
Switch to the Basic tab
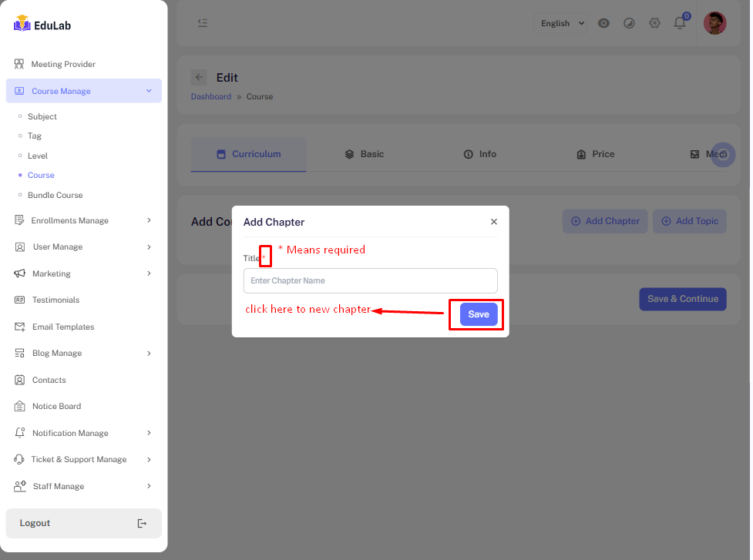click(365, 154)
